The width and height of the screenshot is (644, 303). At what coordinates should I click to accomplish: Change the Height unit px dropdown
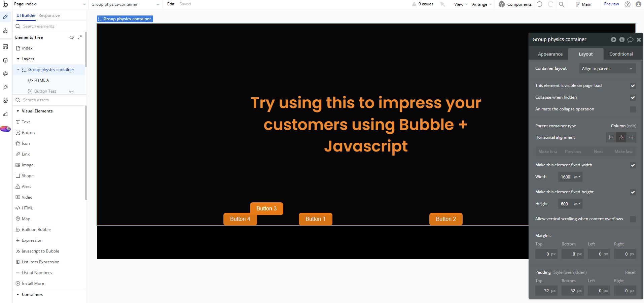577,204
